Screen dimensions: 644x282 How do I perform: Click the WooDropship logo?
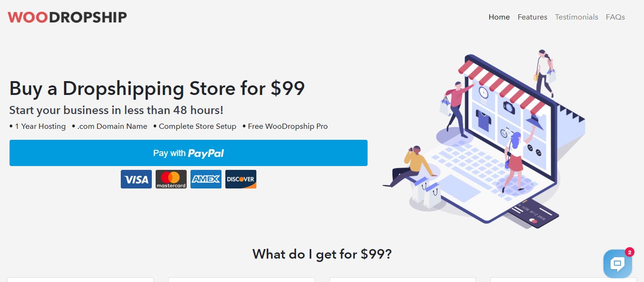pyautogui.click(x=67, y=17)
